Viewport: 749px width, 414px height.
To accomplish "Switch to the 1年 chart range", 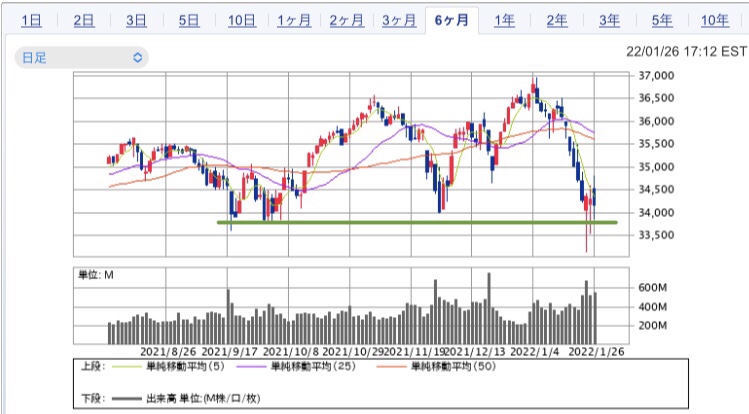I will 504,21.
